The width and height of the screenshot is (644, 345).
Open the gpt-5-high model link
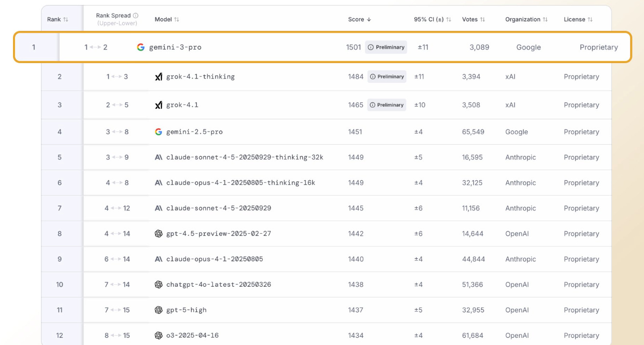(187, 310)
